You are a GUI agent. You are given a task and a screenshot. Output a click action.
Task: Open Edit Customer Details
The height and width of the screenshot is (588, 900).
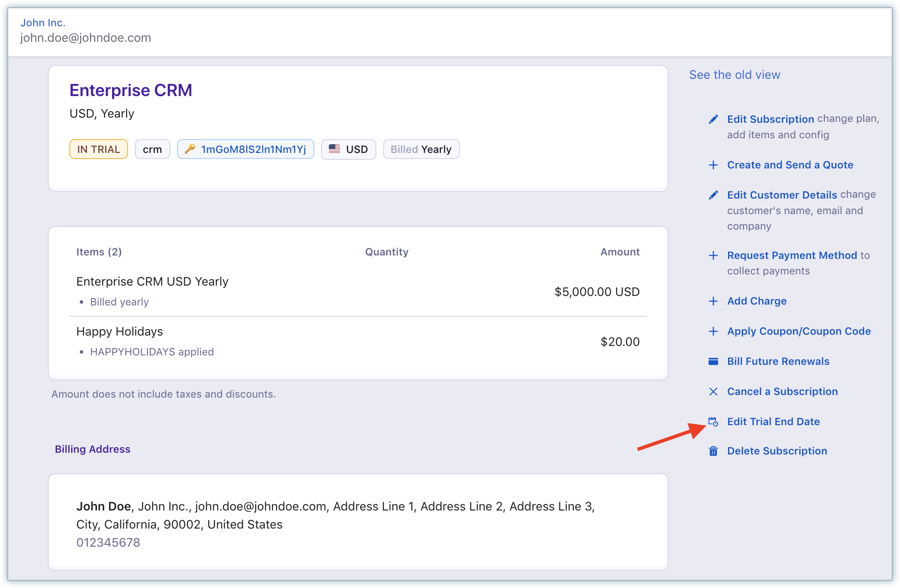[x=782, y=195]
